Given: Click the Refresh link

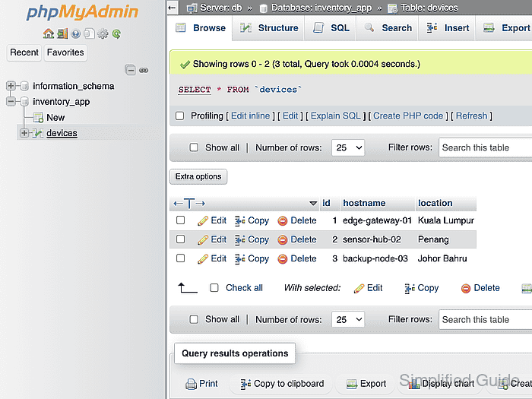Looking at the screenshot, I should click(471, 116).
